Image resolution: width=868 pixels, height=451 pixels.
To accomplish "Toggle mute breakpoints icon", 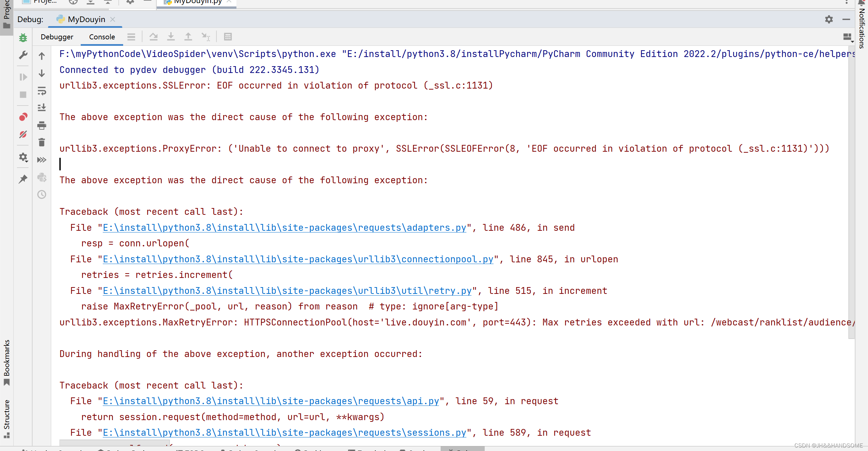I will click(23, 135).
